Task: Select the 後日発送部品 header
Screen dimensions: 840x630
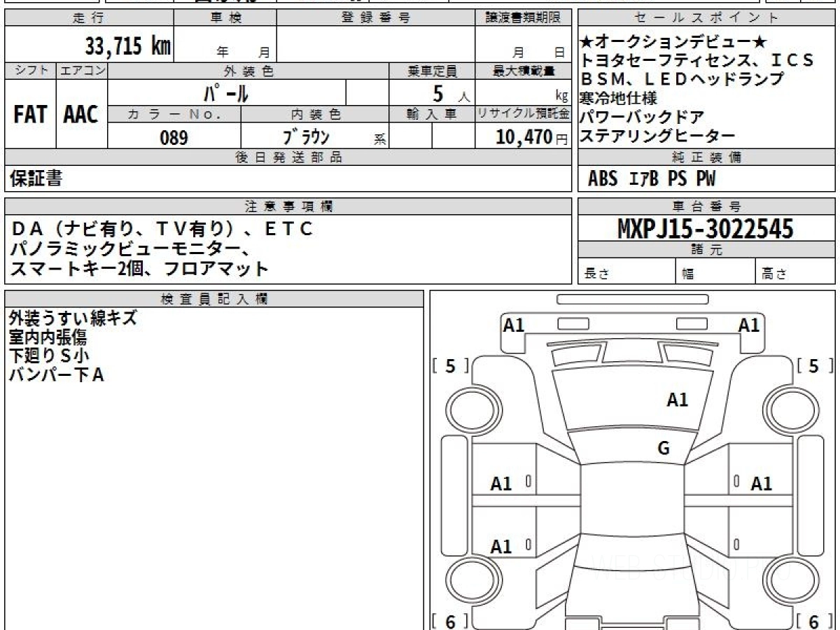Action: pos(288,157)
